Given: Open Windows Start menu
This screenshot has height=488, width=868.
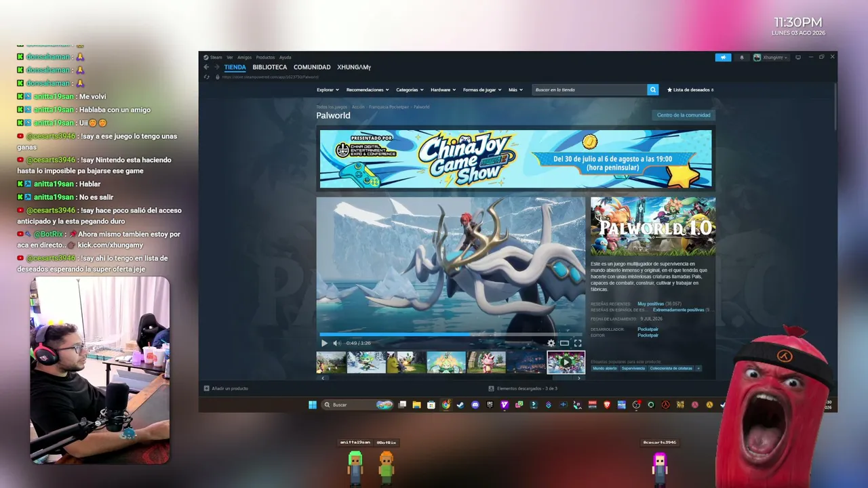Looking at the screenshot, I should [x=313, y=405].
